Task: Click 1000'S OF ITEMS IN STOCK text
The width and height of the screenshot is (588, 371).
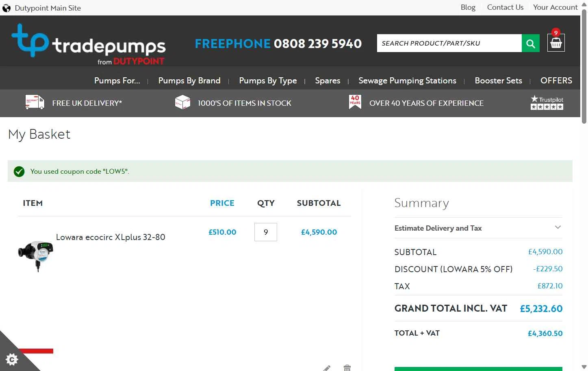Action: (244, 103)
